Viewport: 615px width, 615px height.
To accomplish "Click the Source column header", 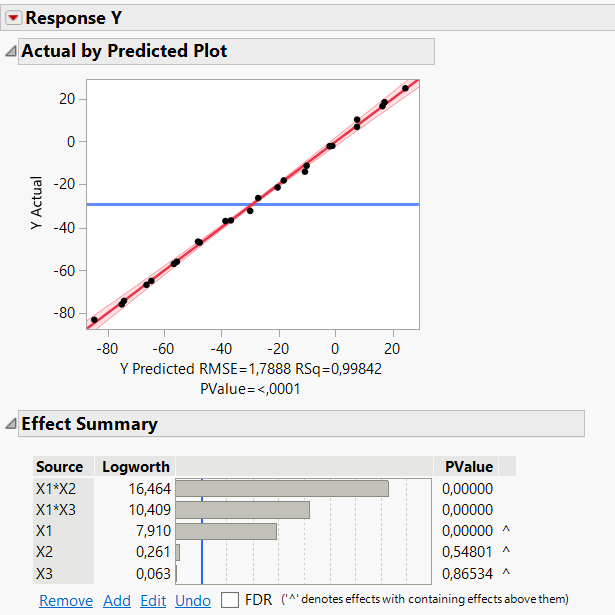I will coord(60,467).
